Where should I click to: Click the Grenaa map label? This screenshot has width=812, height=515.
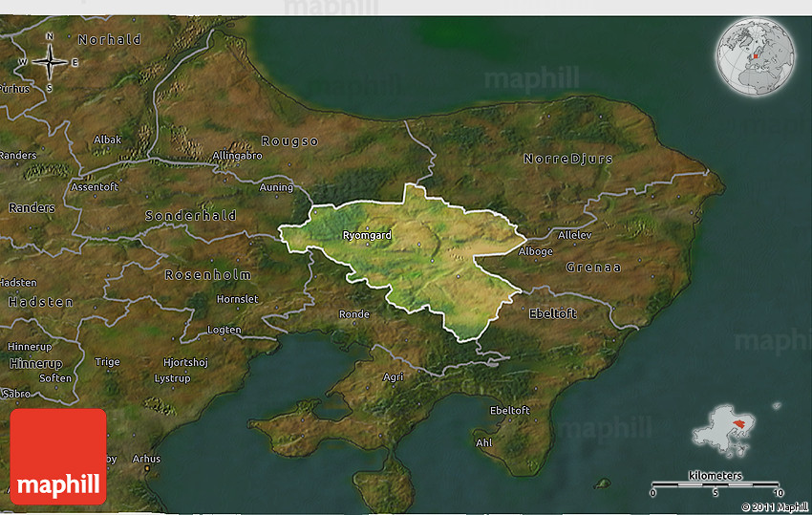tap(592, 268)
